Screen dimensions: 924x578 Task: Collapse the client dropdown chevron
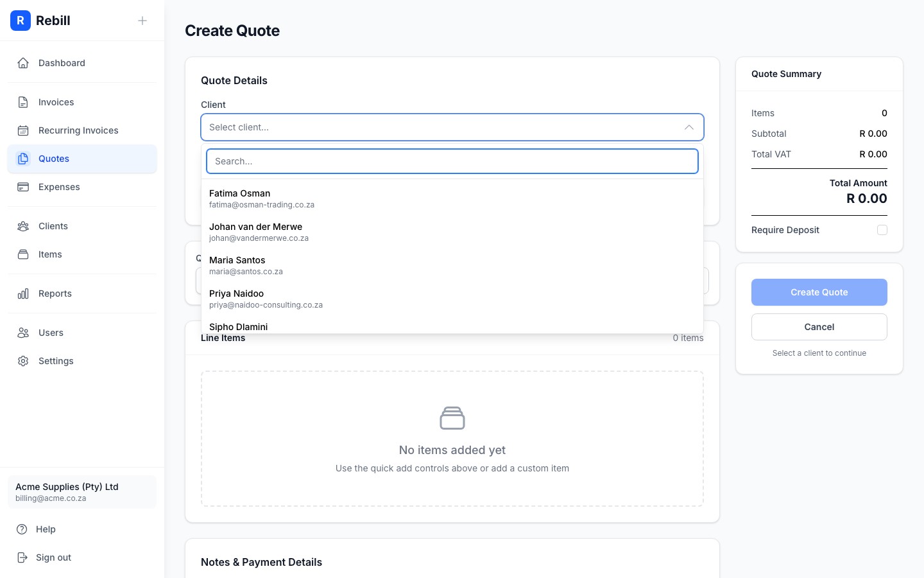[689, 127]
